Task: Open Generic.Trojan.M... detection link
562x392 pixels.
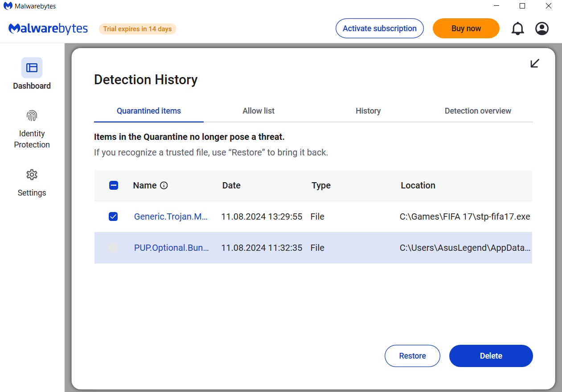Action: pyautogui.click(x=171, y=217)
